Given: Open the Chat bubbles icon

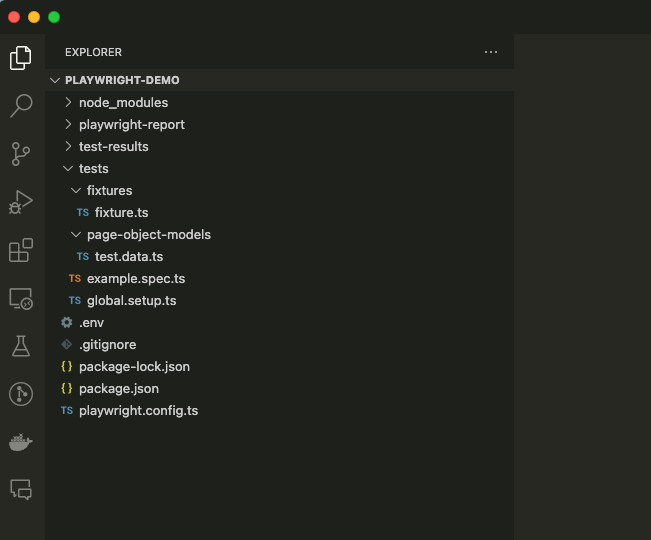Looking at the screenshot, I should click(21, 489).
